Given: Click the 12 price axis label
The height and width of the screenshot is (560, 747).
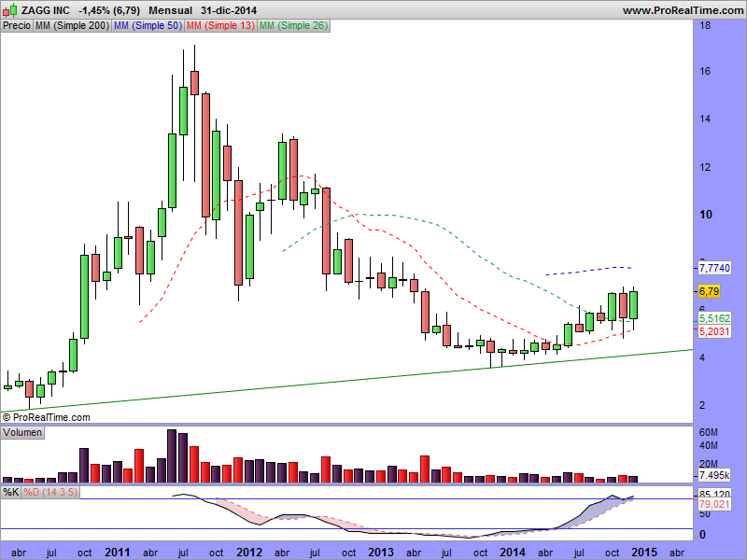Looking at the screenshot, I should click(x=705, y=167).
